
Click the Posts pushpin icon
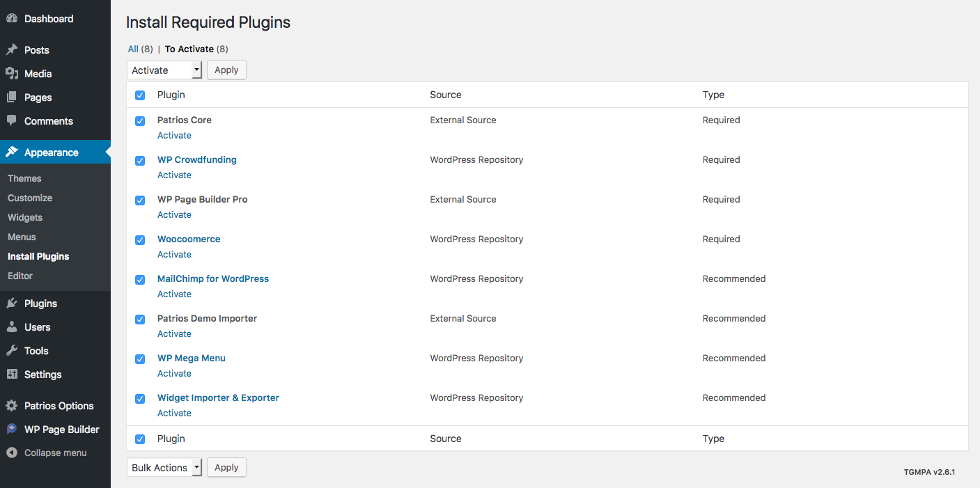(12, 50)
